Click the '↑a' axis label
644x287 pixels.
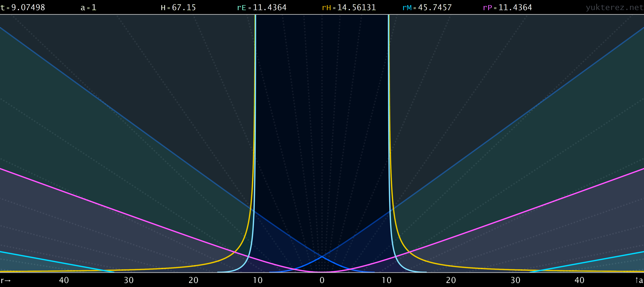point(639,280)
